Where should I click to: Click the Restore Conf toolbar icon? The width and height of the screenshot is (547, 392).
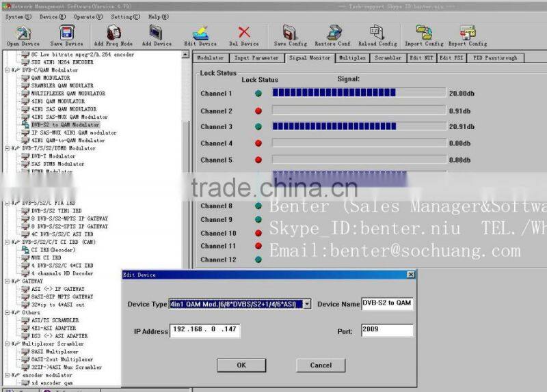pyautogui.click(x=334, y=32)
